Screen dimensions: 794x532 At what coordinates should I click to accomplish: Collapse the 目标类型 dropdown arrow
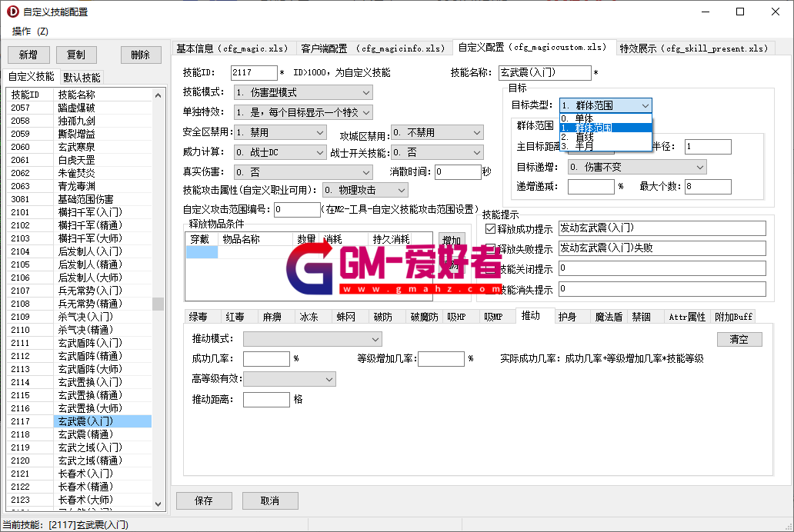645,106
